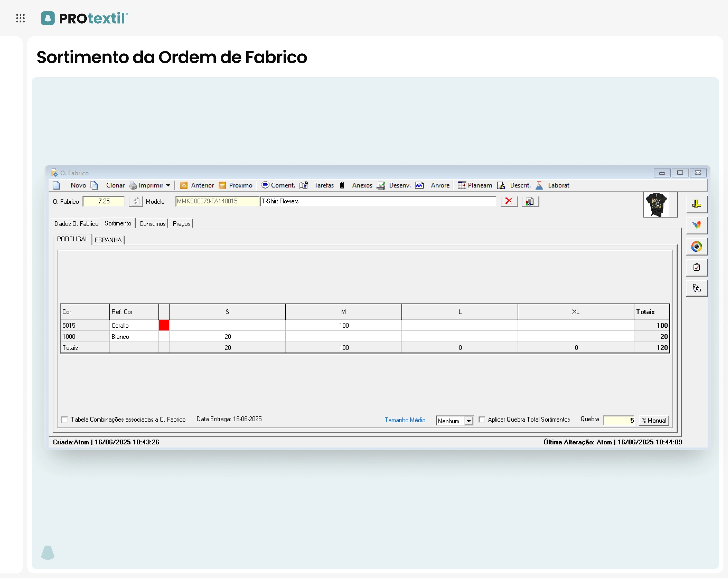Screen dimensions: 728x578
Task: Click the Anterior arrow icon
Action: [x=184, y=185]
